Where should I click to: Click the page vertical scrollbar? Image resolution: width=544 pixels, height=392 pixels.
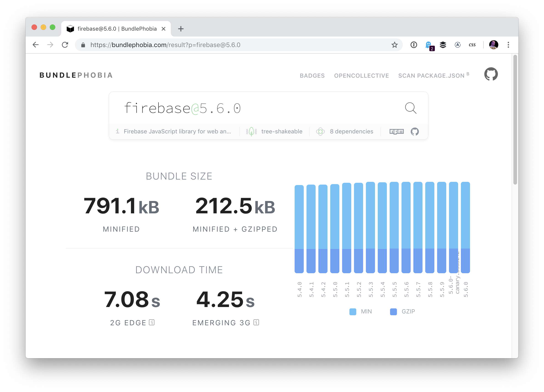(x=515, y=120)
